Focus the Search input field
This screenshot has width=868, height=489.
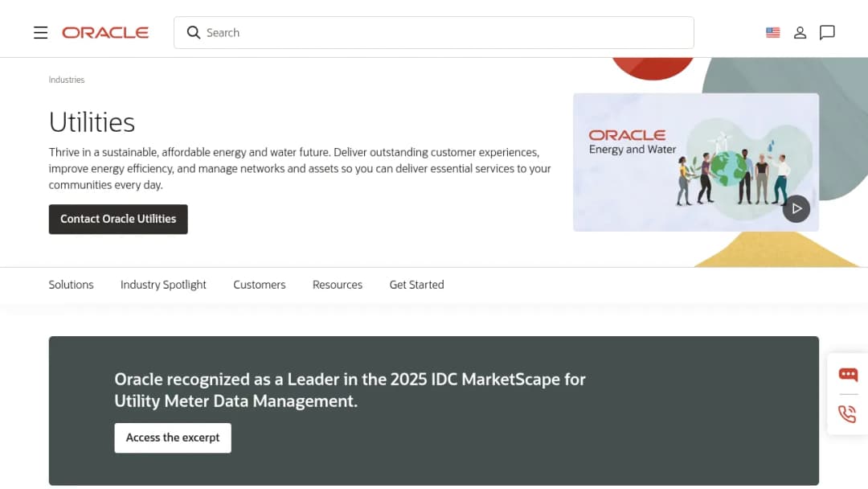433,33
